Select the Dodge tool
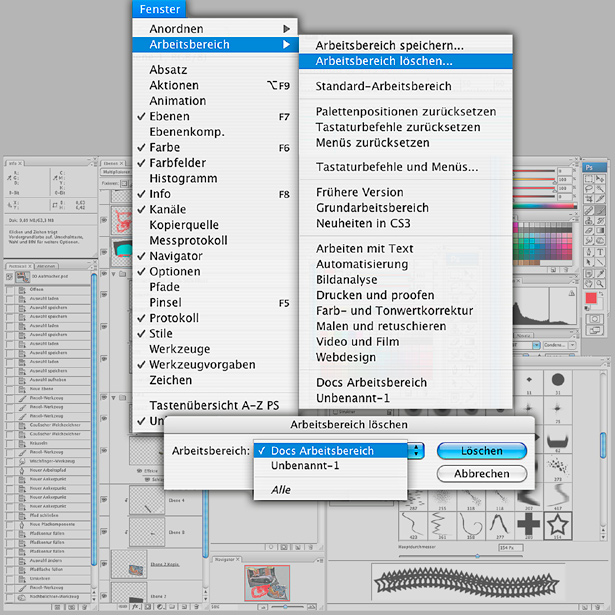This screenshot has width=615, height=615. 600,240
